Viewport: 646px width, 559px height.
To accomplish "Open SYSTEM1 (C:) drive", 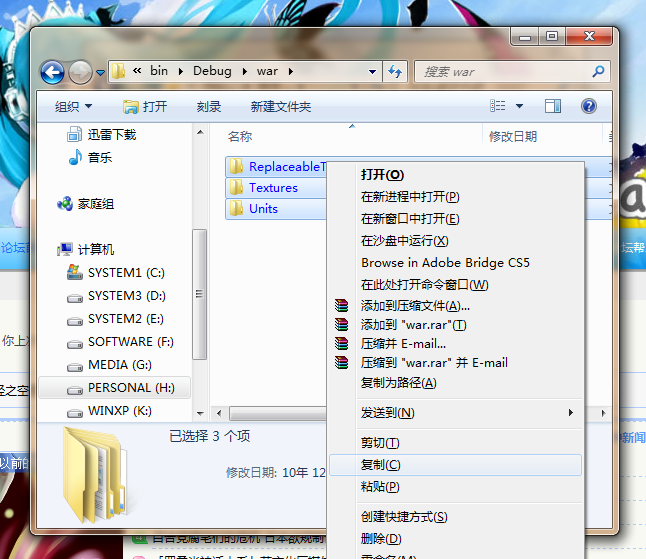I will (116, 272).
